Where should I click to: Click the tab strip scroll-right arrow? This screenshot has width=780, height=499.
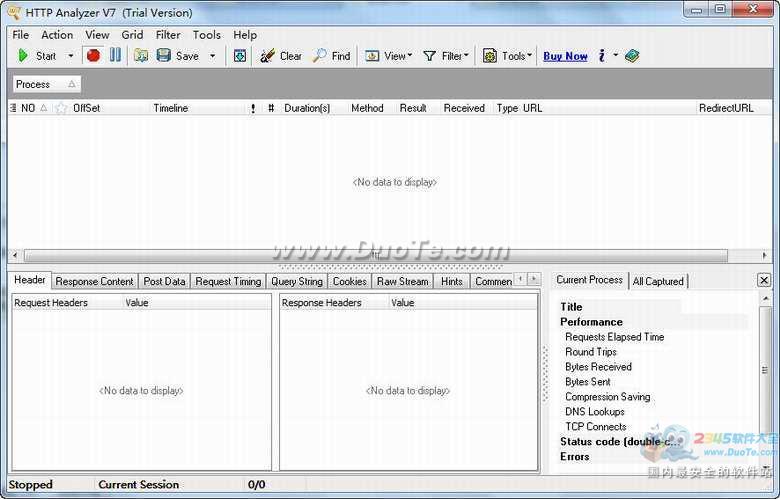point(534,279)
